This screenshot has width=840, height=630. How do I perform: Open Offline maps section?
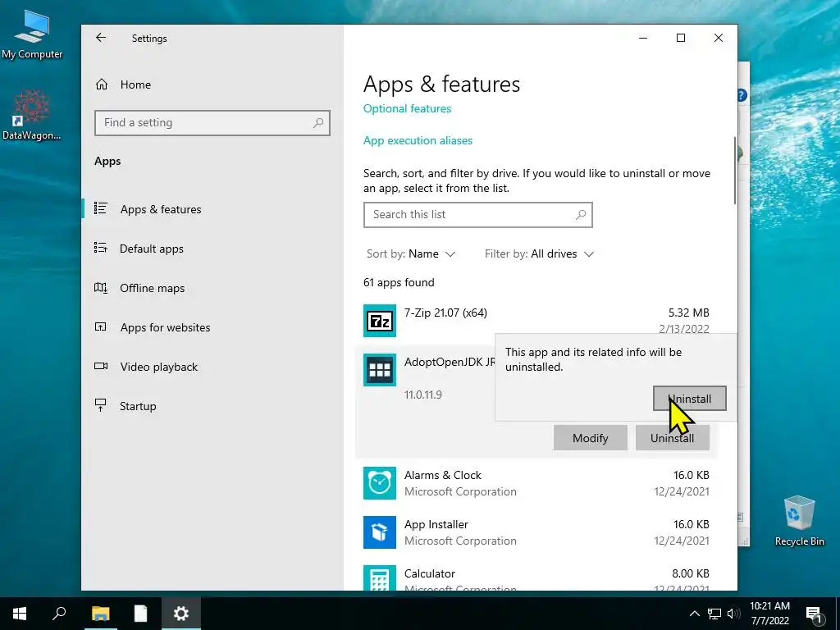pos(152,288)
